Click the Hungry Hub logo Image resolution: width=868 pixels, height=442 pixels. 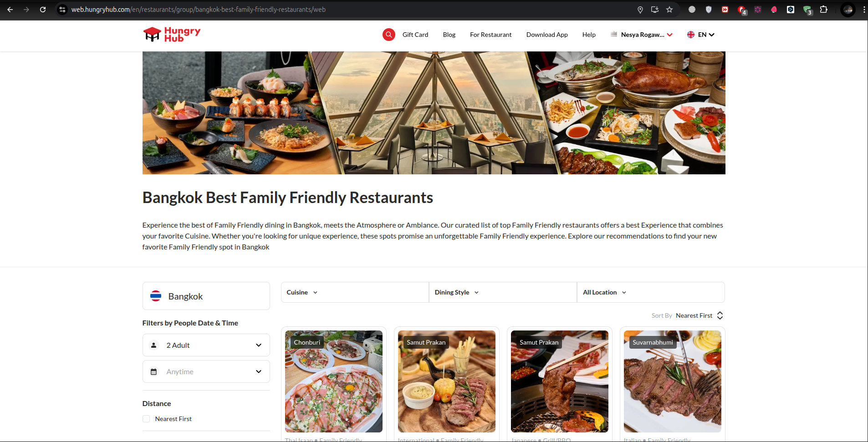pyautogui.click(x=172, y=35)
